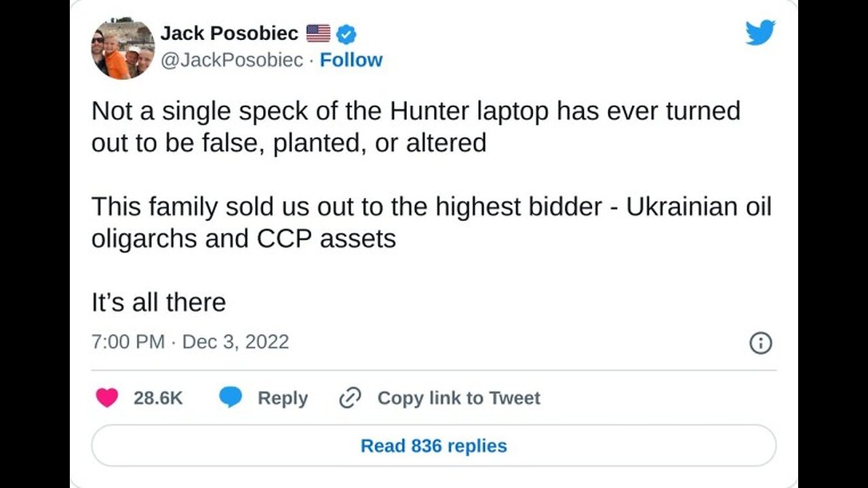Viewport: 868px width, 488px height.
Task: Click the chain link copy icon
Action: [350, 398]
